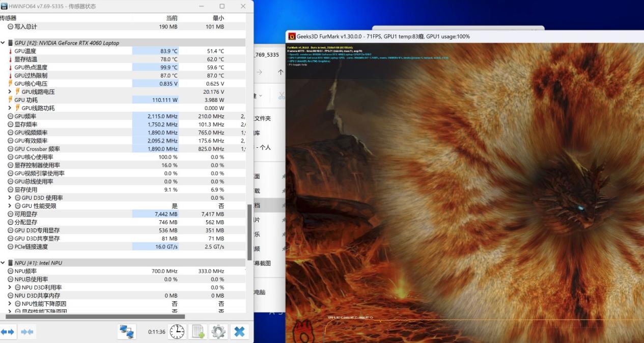Collapse the Intel NPU sensor section
644x343 pixels.
pos(3,262)
